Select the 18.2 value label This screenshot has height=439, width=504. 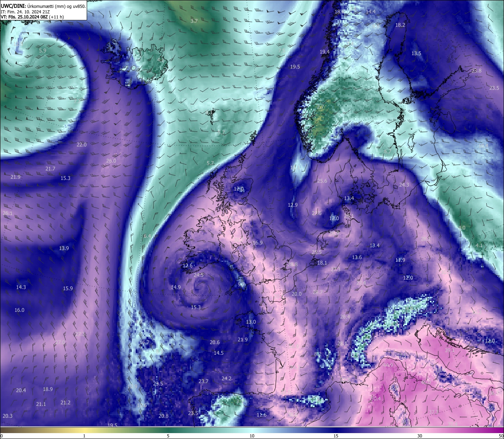tap(400, 25)
